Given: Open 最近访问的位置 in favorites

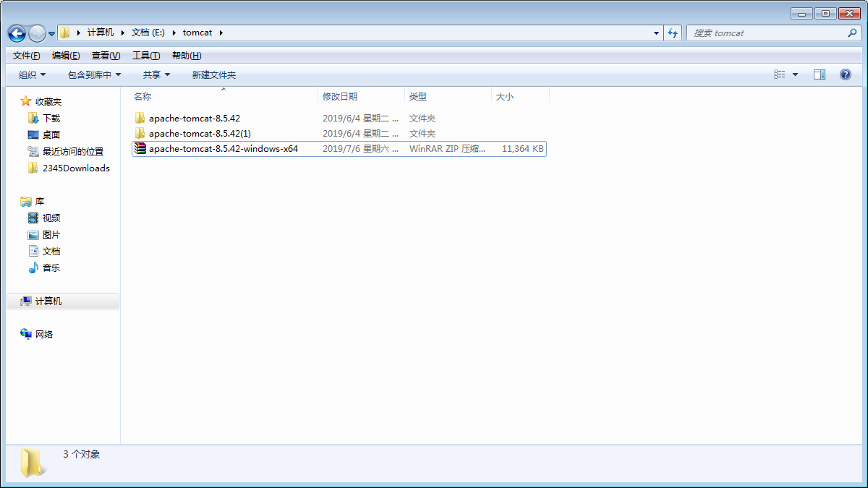Looking at the screenshot, I should tap(73, 151).
